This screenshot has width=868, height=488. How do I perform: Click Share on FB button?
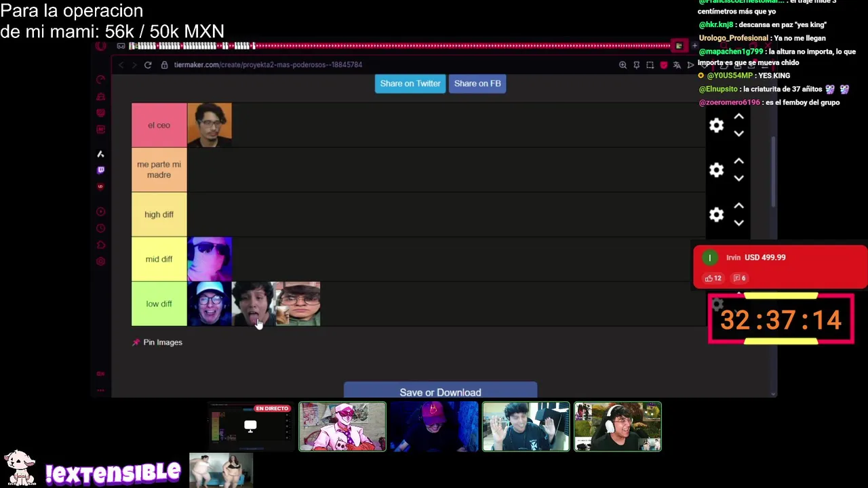coord(477,83)
